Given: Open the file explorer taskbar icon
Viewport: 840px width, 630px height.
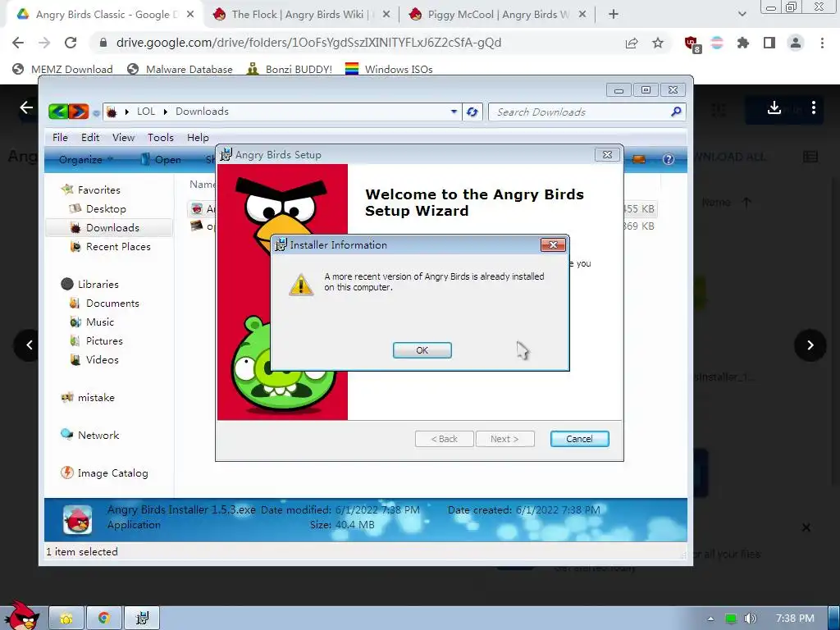Looking at the screenshot, I should click(x=66, y=619).
